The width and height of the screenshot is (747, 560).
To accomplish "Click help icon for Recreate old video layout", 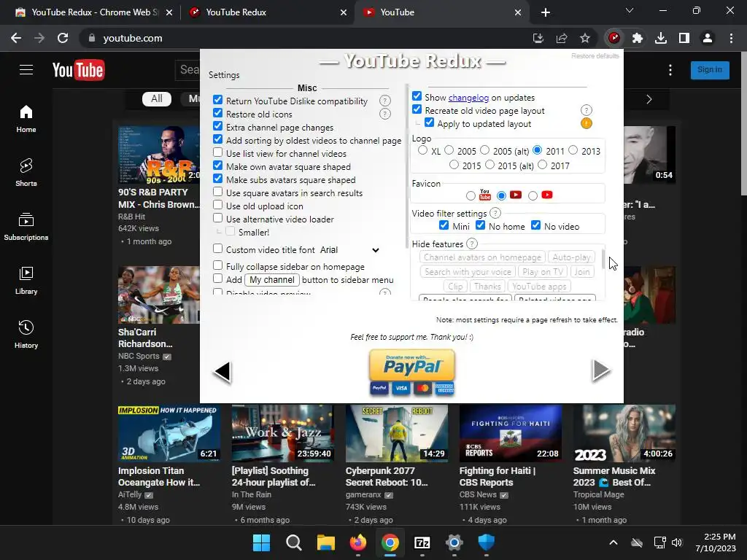I will click(x=586, y=111).
